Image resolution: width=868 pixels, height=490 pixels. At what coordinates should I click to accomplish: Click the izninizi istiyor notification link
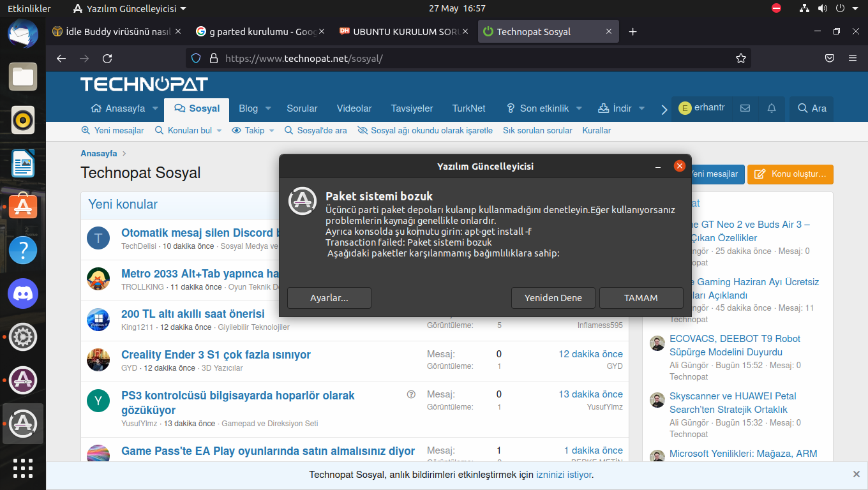pyautogui.click(x=564, y=475)
